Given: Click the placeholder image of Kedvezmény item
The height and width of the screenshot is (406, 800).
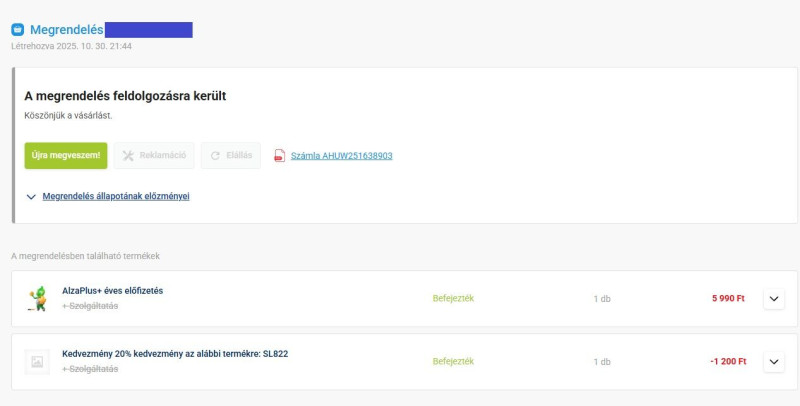Looking at the screenshot, I should (37, 362).
